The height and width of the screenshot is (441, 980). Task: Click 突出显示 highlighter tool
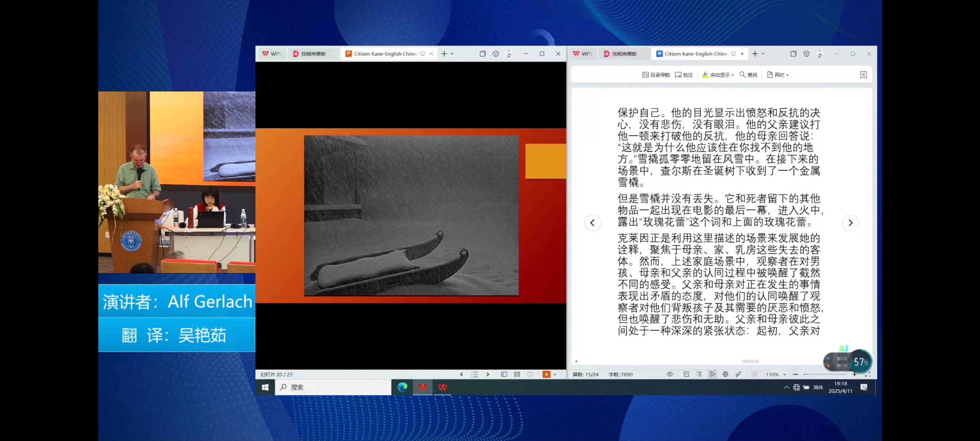coord(715,75)
